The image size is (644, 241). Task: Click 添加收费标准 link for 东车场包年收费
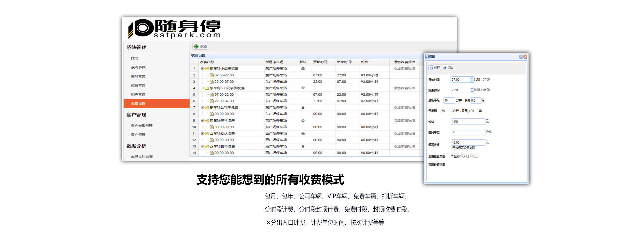(x=404, y=120)
